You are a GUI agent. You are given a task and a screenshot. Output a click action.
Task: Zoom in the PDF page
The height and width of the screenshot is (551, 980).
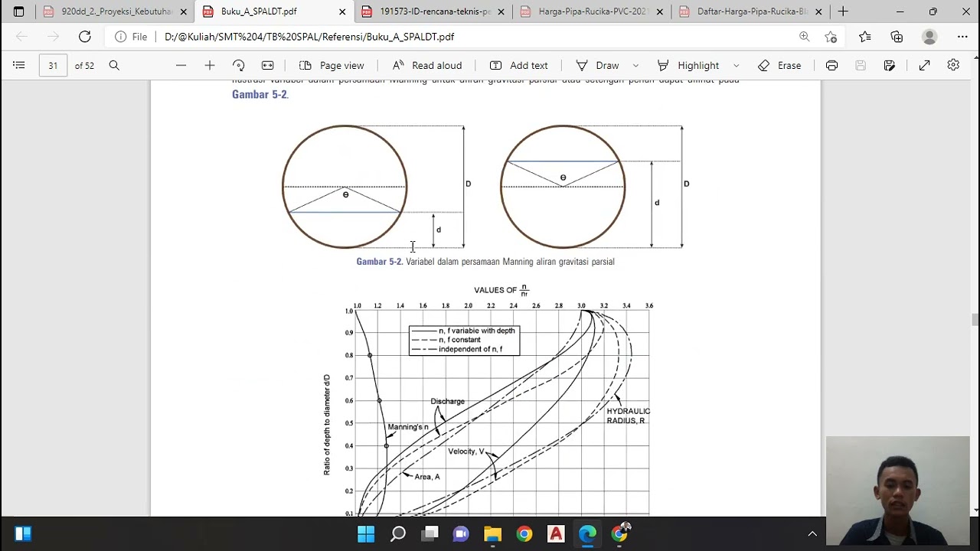209,66
